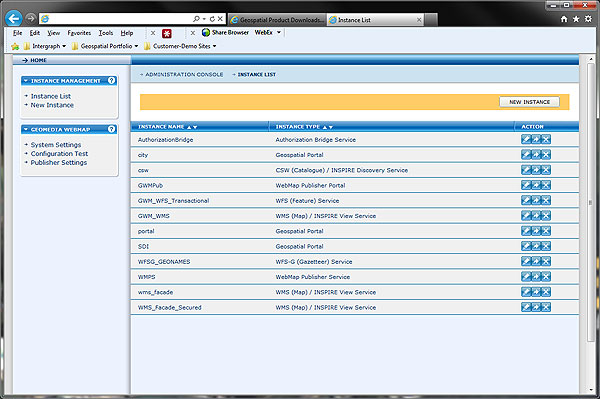Delete the portal instance

pos(546,231)
